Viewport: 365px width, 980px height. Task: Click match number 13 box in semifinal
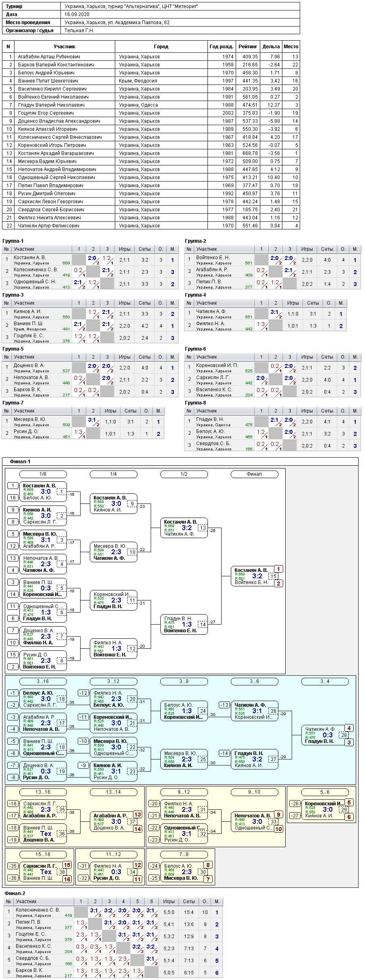[x=203, y=528]
